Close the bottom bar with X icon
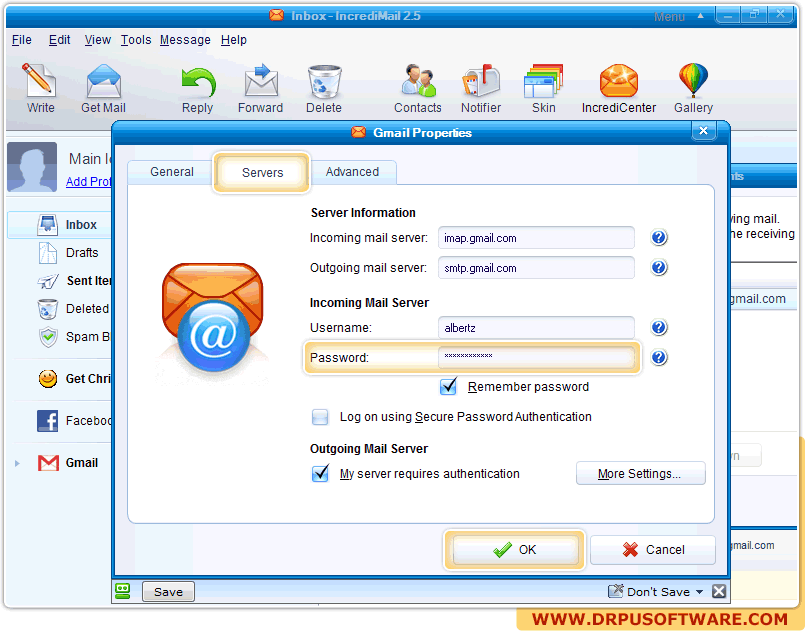The width and height of the screenshot is (805, 631). click(719, 591)
